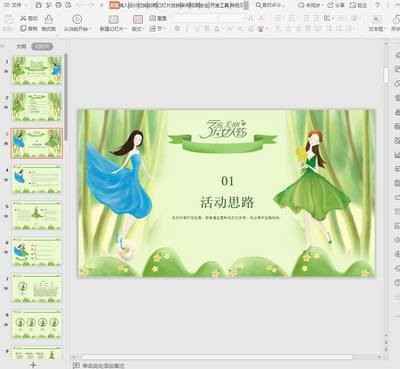Click the search commands box
The width and height of the screenshot is (400, 369).
pyautogui.click(x=270, y=5)
